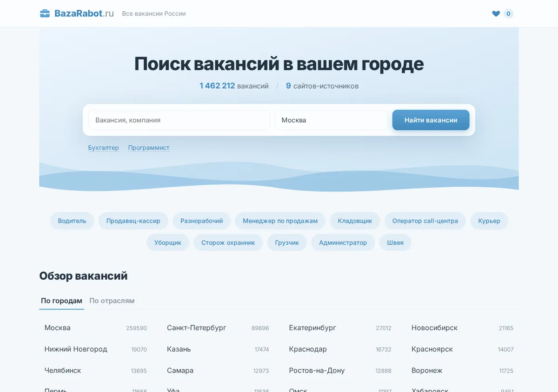Focus the vacancy or company search field
The image size is (558, 392).
(179, 120)
